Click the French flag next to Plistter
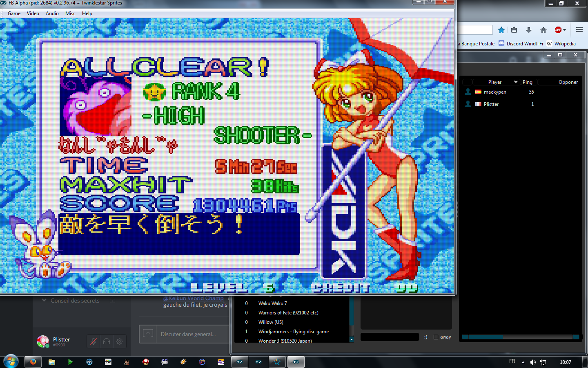The width and height of the screenshot is (588, 368). 478,104
